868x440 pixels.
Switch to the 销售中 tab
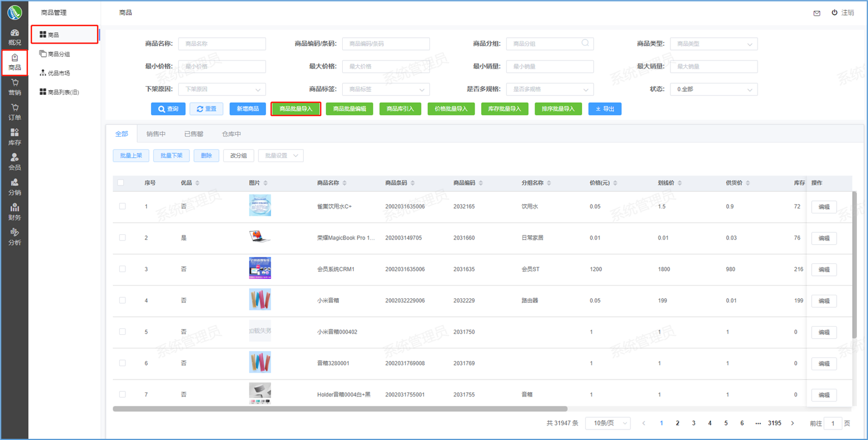click(x=156, y=134)
